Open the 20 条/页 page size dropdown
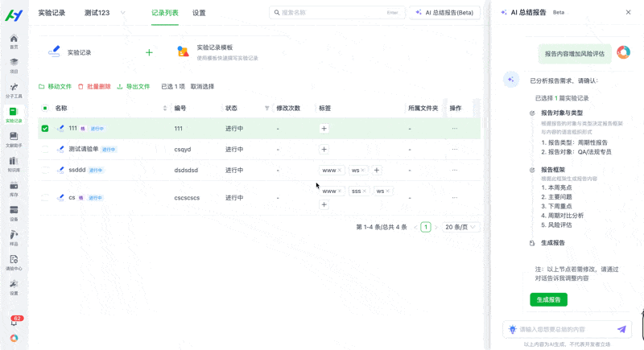The width and height of the screenshot is (644, 350). click(460, 227)
